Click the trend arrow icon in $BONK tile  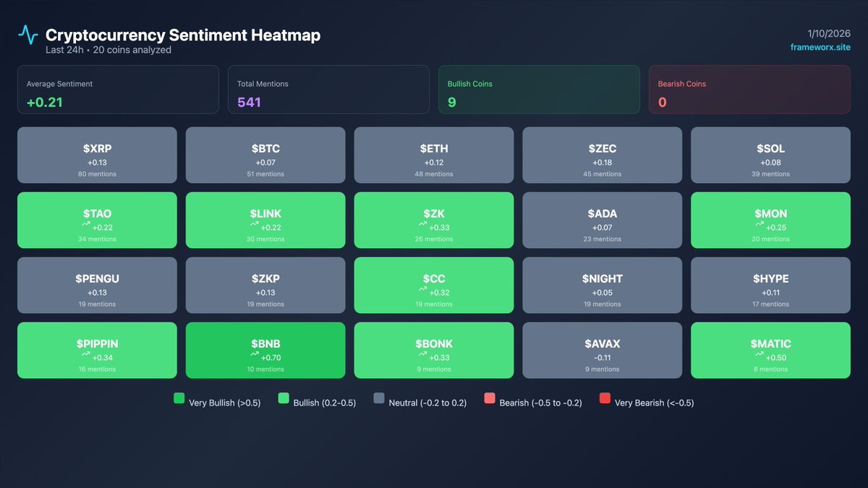422,356
